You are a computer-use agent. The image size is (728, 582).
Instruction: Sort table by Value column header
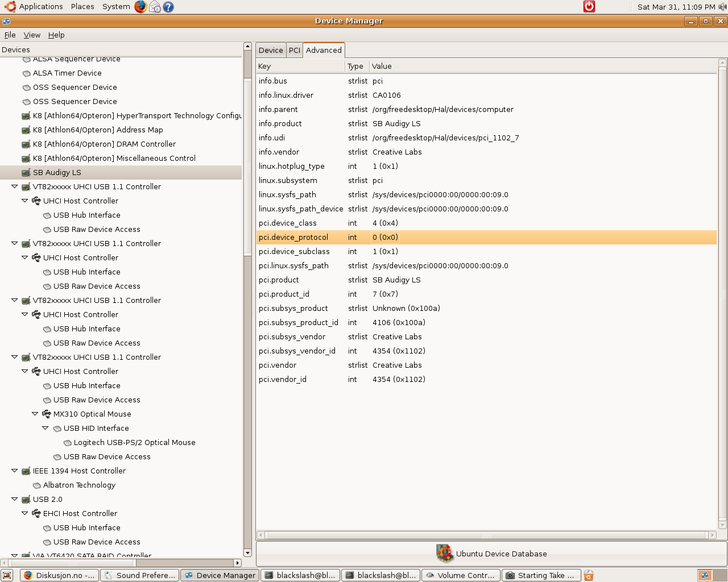[x=543, y=66]
